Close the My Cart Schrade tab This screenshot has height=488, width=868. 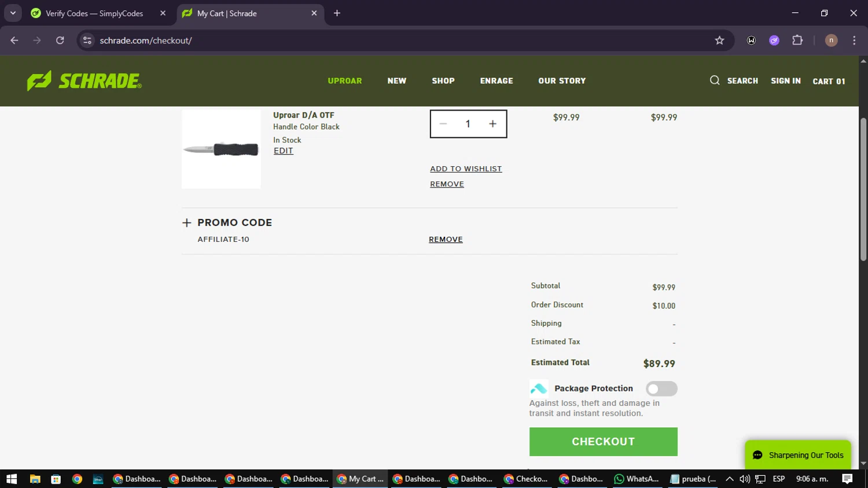[314, 13]
